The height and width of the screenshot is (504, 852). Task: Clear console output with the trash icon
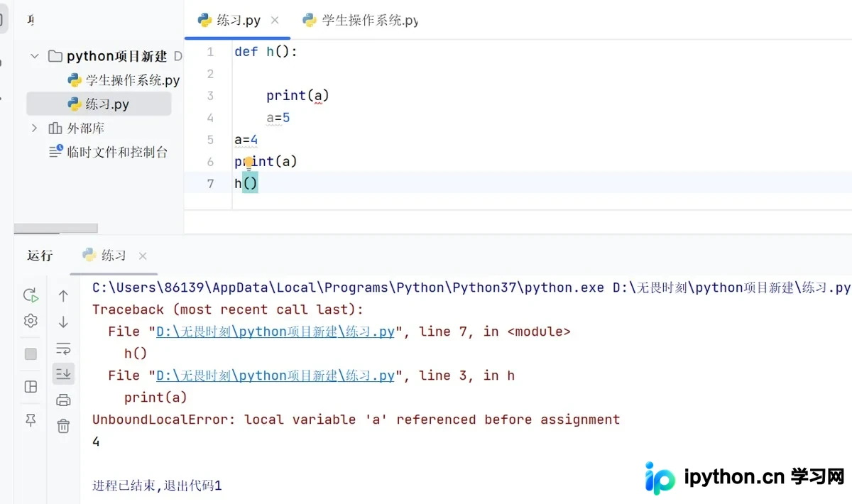coord(63,426)
